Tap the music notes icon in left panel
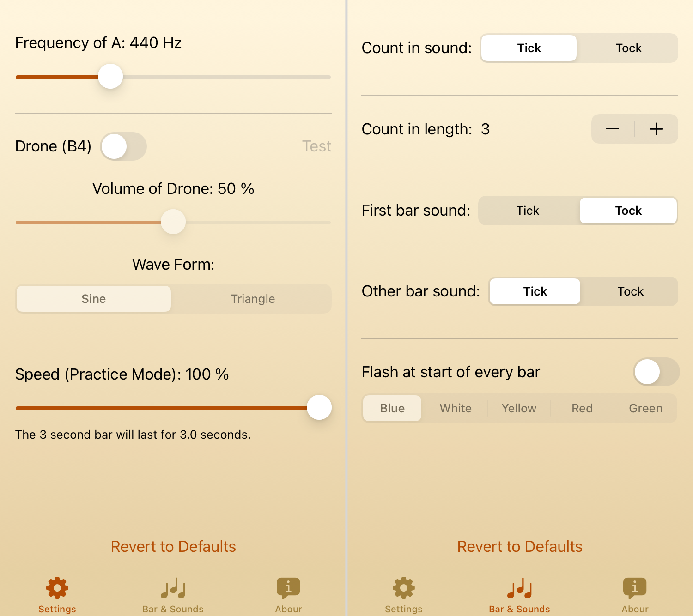The width and height of the screenshot is (693, 616). [173, 588]
